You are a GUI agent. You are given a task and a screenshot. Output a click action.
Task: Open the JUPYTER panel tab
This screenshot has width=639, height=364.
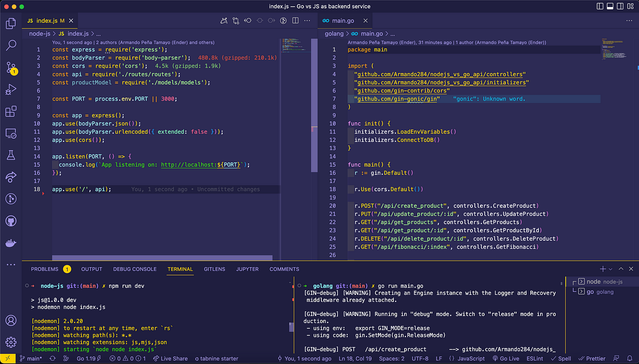pyautogui.click(x=248, y=269)
